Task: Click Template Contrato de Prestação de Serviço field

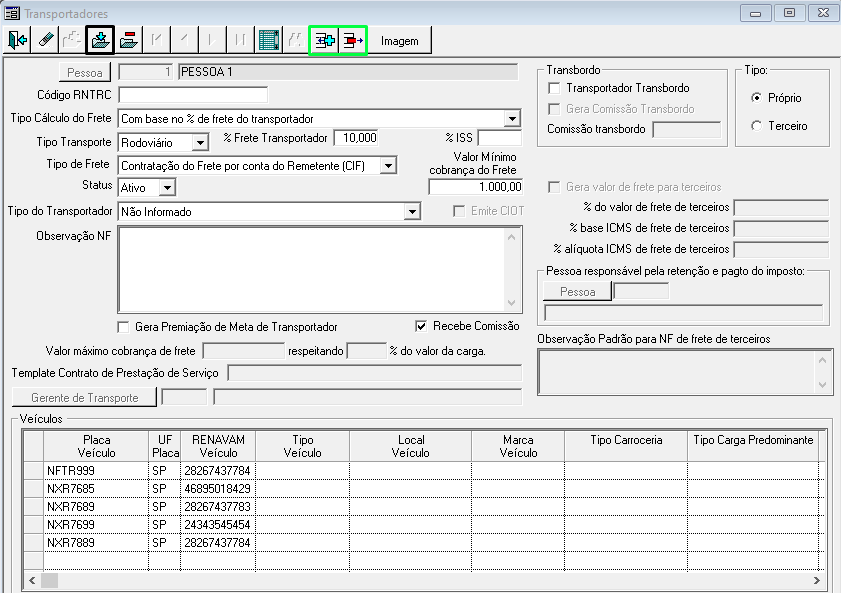Action: (x=375, y=373)
